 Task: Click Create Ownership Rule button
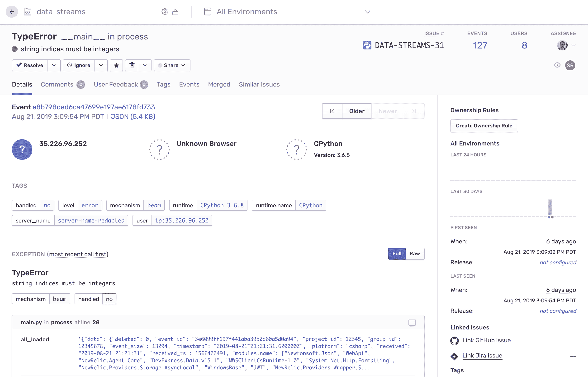(x=484, y=126)
